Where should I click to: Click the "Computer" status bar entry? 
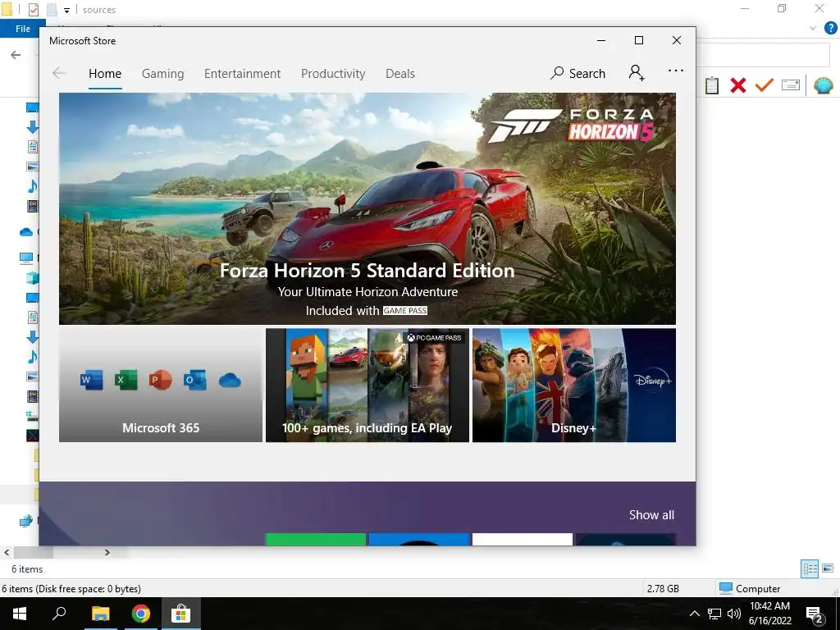(x=749, y=589)
